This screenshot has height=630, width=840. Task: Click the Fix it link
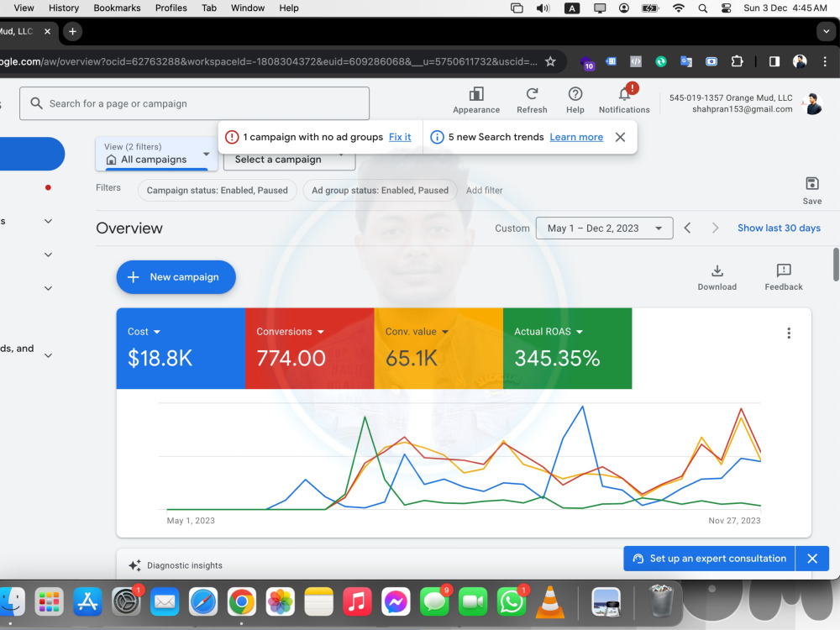tap(400, 137)
